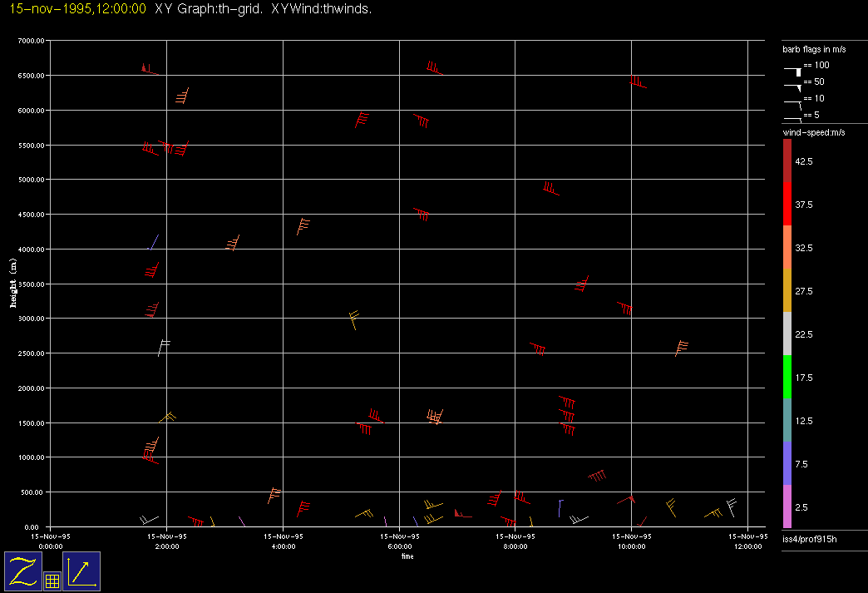Open the XY graph arrow icon

[x=81, y=571]
